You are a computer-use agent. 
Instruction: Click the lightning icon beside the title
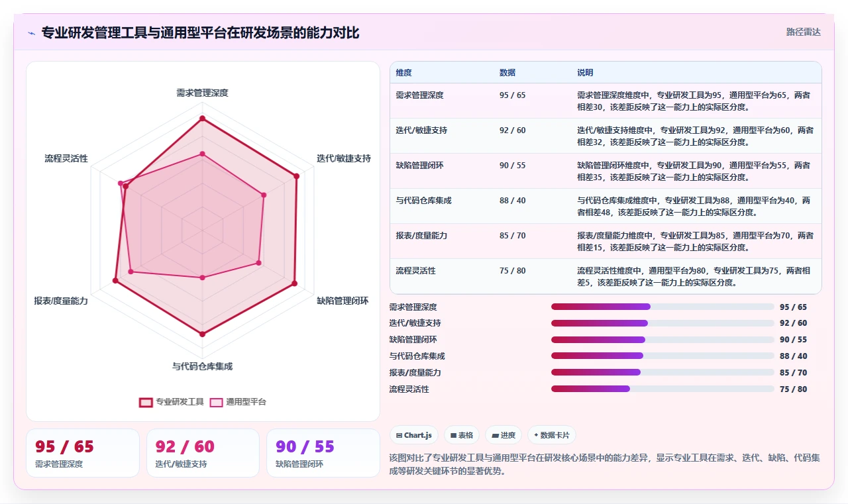point(31,32)
